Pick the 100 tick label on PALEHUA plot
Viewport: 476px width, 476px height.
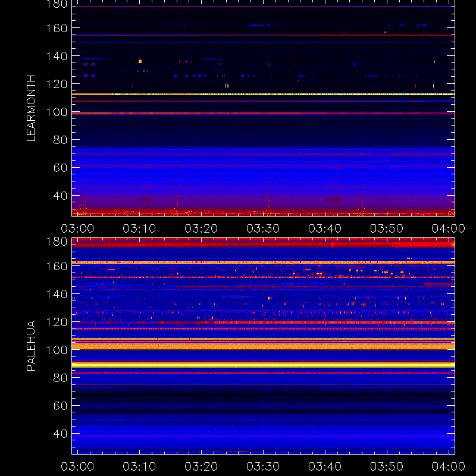coord(57,350)
